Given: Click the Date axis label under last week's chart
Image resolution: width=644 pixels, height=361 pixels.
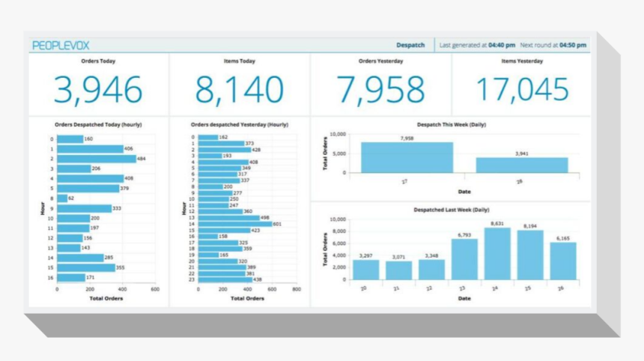Looking at the screenshot, I should tap(464, 299).
